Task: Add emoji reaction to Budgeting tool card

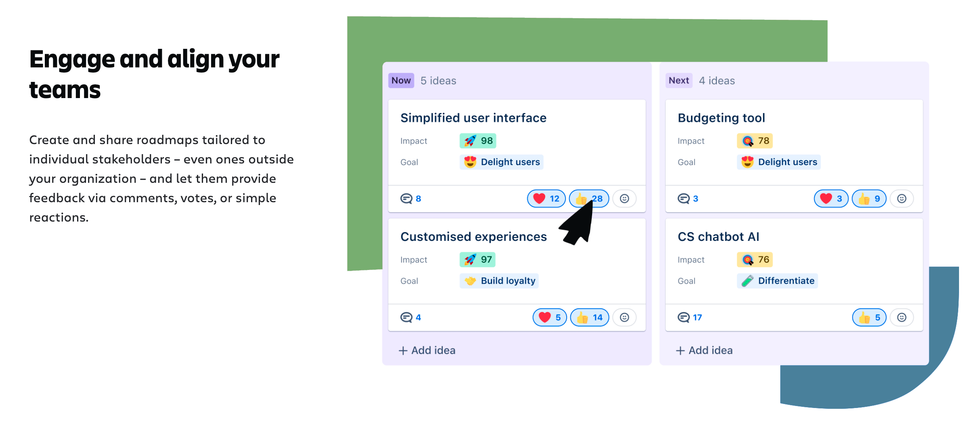Action: point(902,199)
